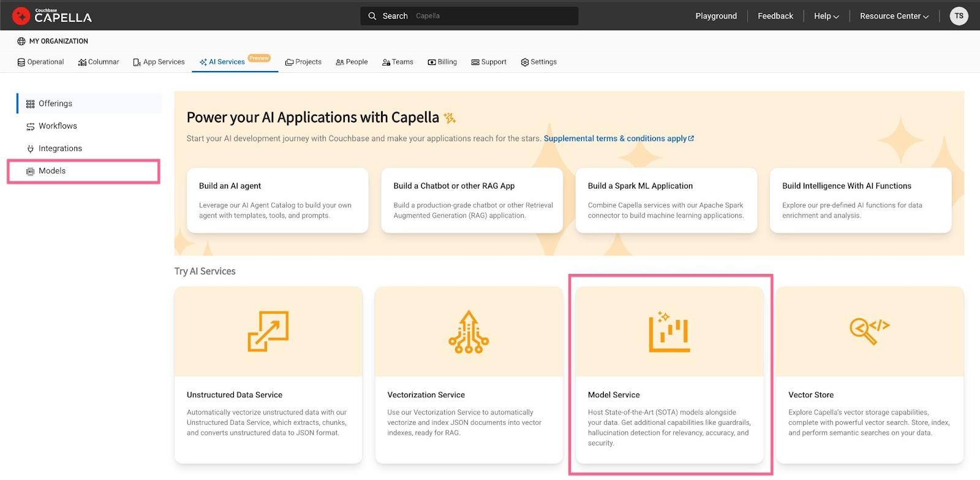Open the Build an AI agent card
The width and height of the screenshot is (980, 480).
[x=277, y=200]
